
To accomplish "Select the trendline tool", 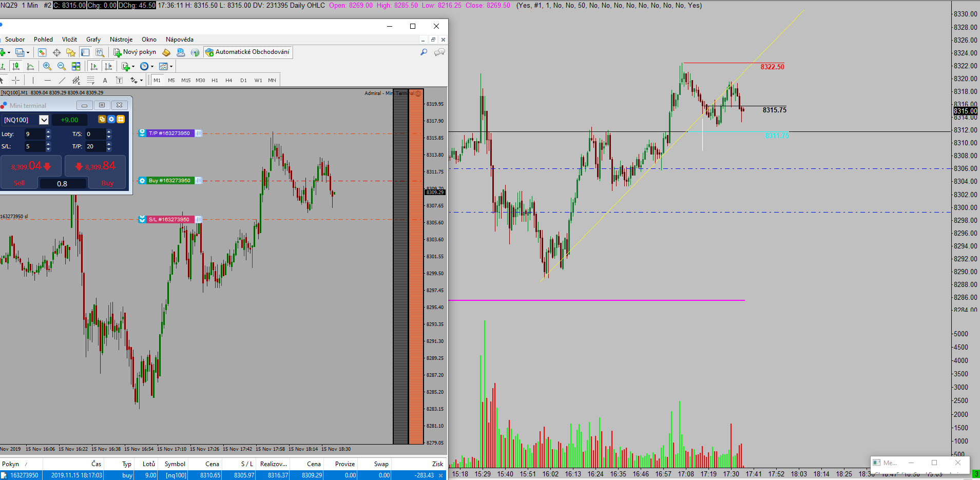I will [62, 80].
